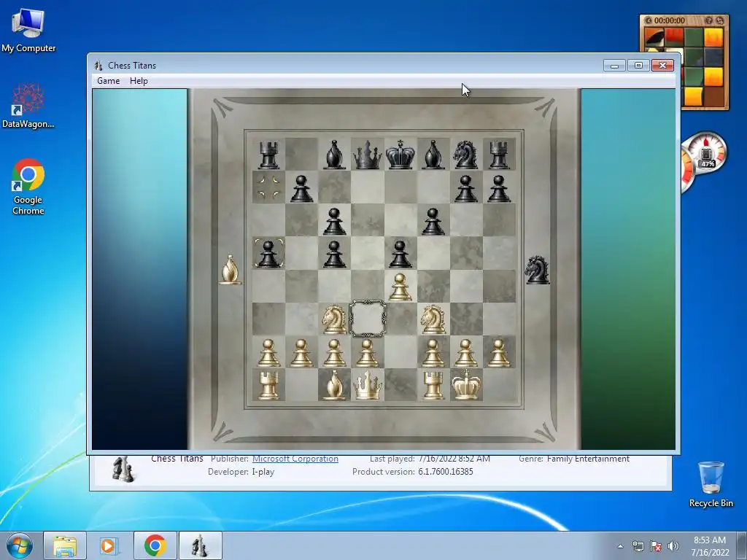This screenshot has width=747, height=560.
Task: Open the Help menu in Chess Titans
Action: click(x=139, y=81)
